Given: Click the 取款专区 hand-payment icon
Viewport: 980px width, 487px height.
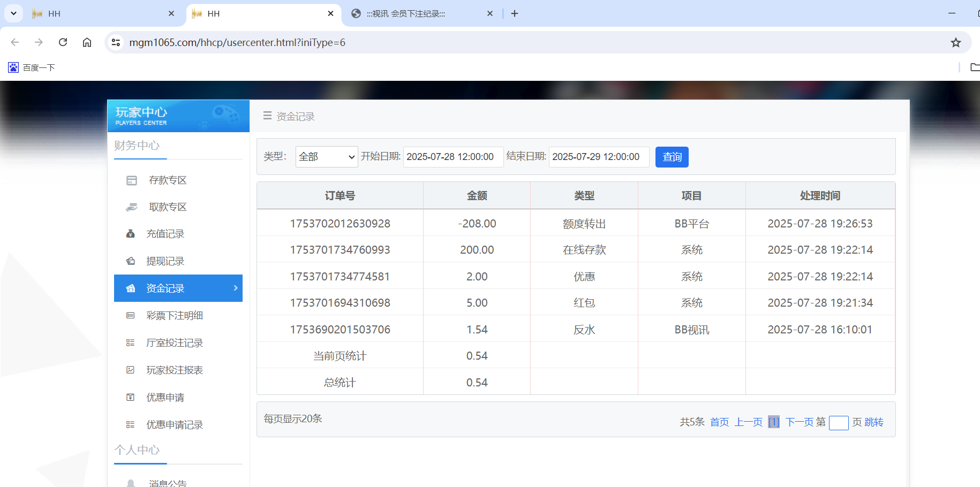Looking at the screenshot, I should point(131,207).
